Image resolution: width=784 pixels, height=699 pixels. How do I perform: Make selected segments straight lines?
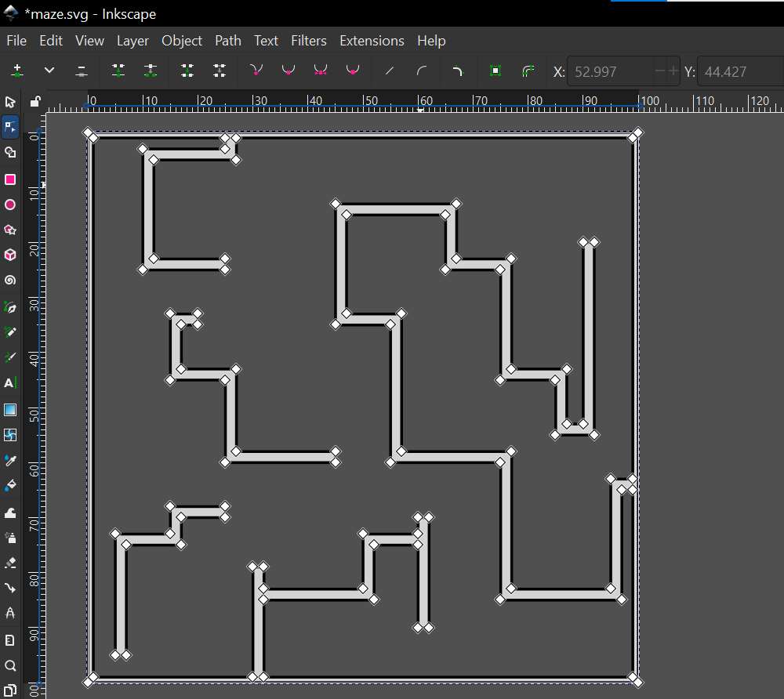(x=390, y=71)
